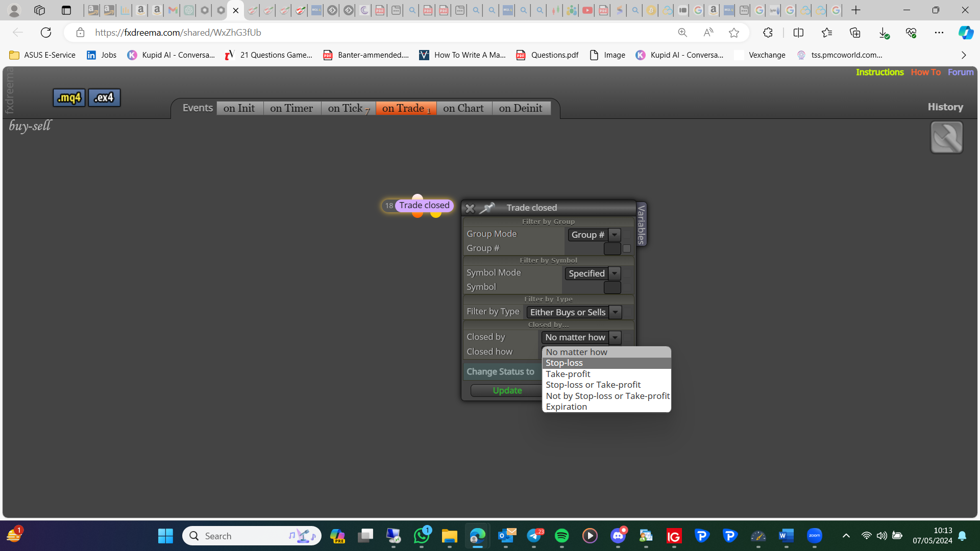Switch to the on Trade event tab
Screen dimensions: 980x551
pyautogui.click(x=406, y=108)
